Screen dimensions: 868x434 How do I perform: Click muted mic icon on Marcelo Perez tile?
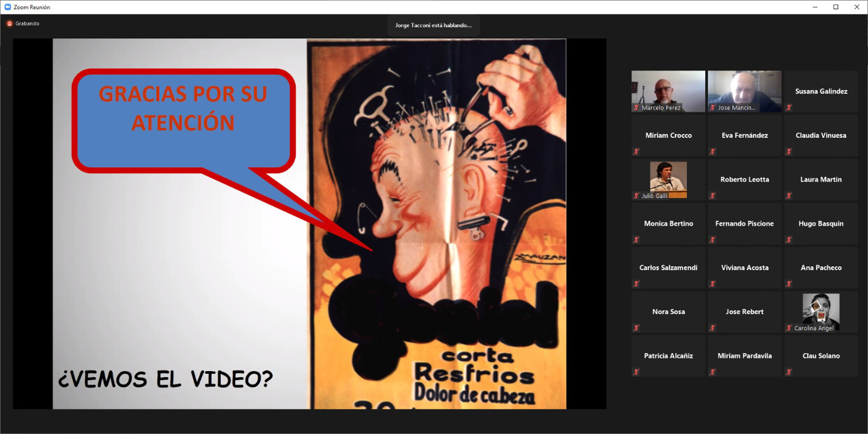(636, 108)
